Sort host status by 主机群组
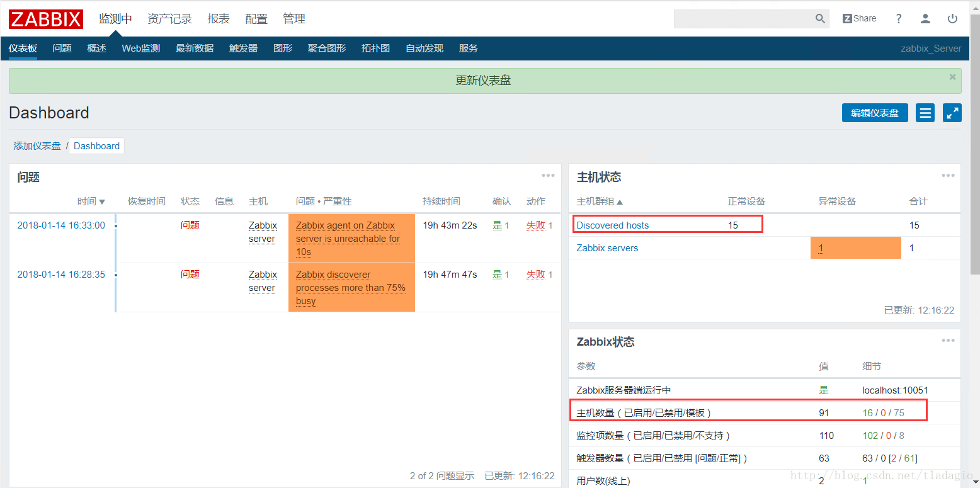 600,201
